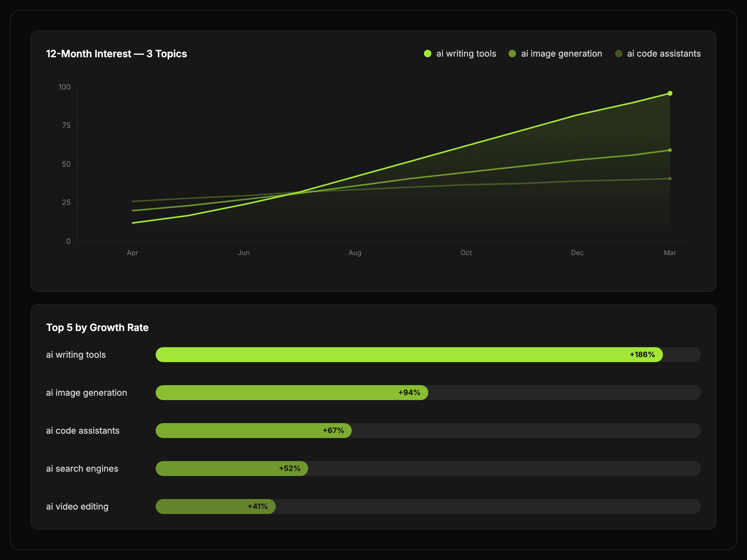Screen dimensions: 747x560
Task: Toggle ai writing tools legend label
Action: (x=466, y=54)
